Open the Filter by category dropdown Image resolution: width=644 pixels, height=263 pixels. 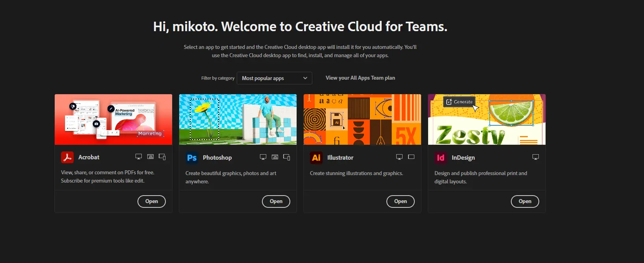[x=275, y=78]
